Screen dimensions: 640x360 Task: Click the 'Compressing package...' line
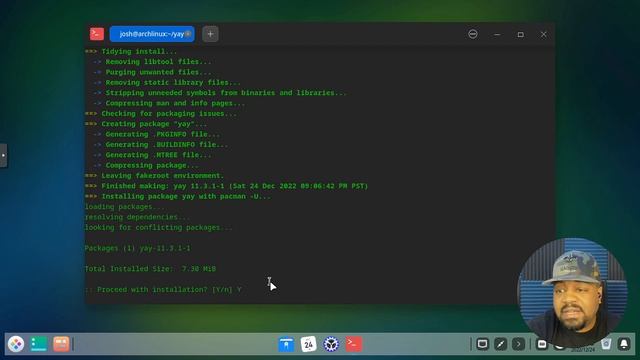pyautogui.click(x=146, y=165)
